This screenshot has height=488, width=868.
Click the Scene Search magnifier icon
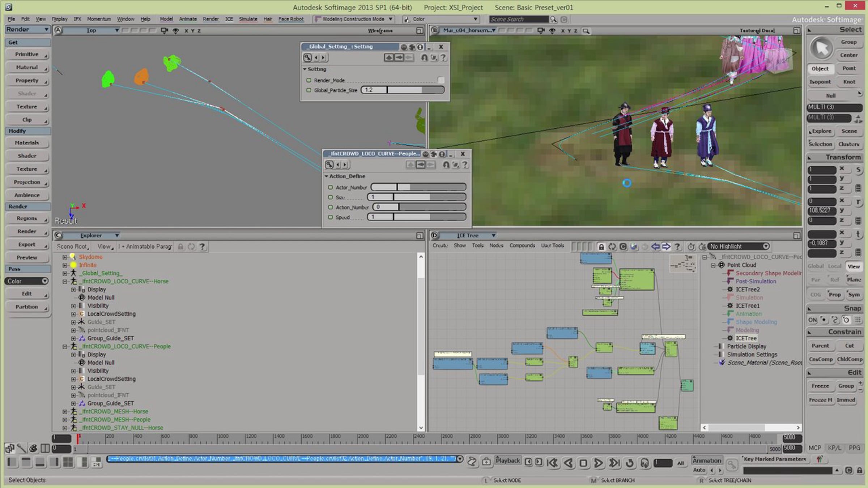point(553,19)
